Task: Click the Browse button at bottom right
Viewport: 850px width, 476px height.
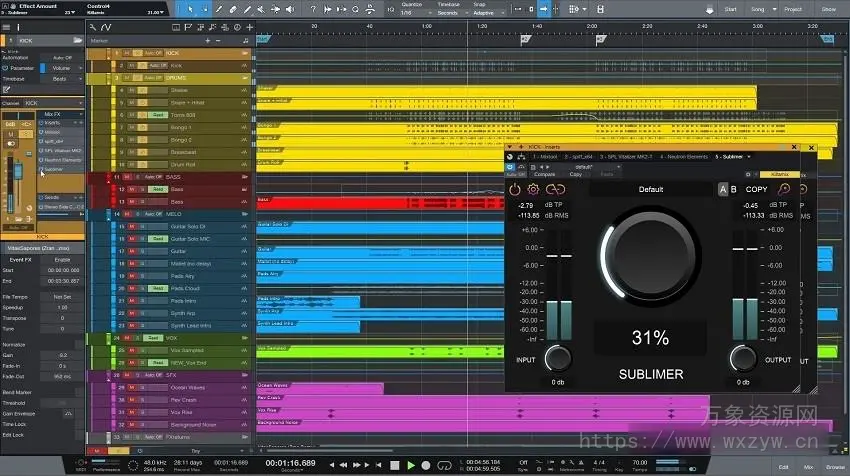Action: [x=834, y=466]
